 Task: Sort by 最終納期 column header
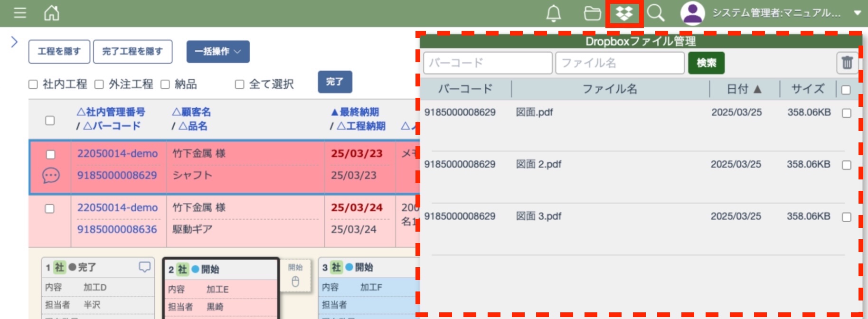355,112
